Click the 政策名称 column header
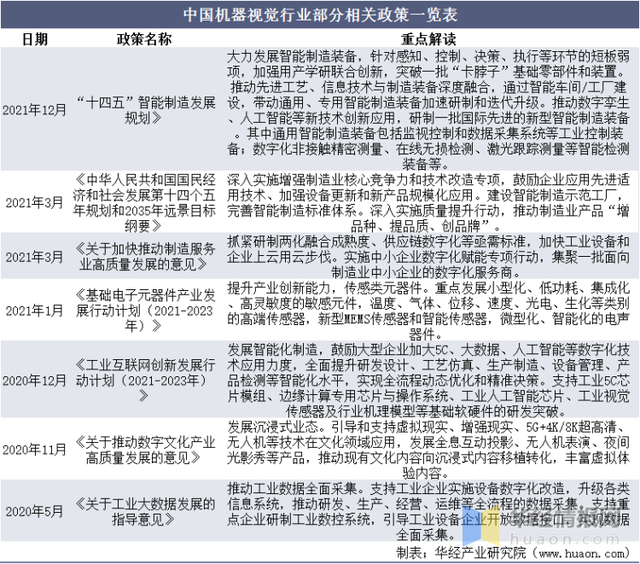The width and height of the screenshot is (640, 564). click(144, 39)
